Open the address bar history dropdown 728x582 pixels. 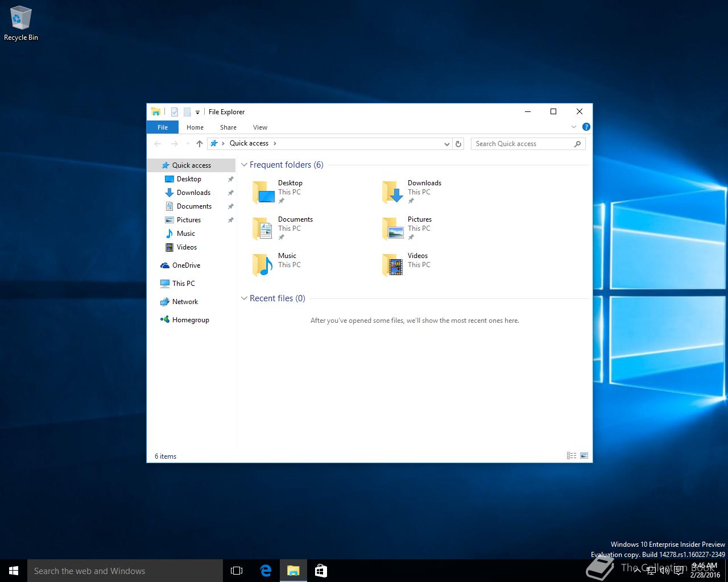446,144
